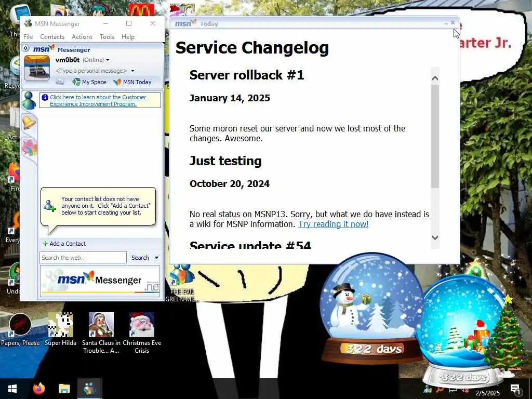532x399 pixels.
Task: Click the info icon beside the improvement program link
Action: [45, 97]
